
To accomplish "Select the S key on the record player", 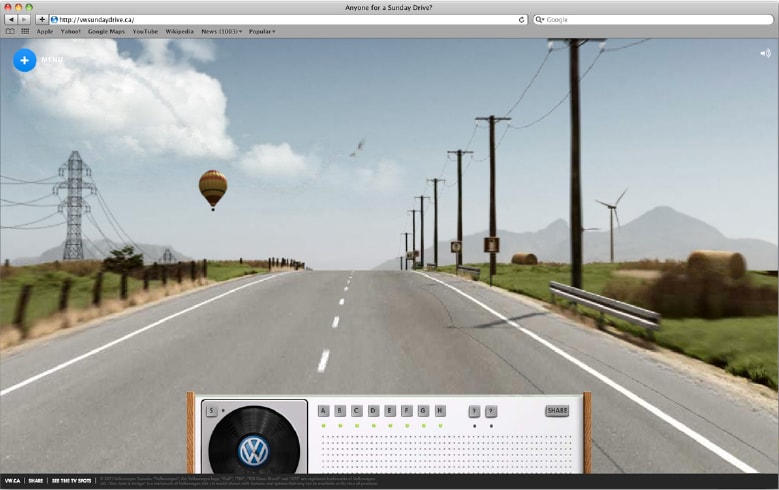I will [x=212, y=410].
